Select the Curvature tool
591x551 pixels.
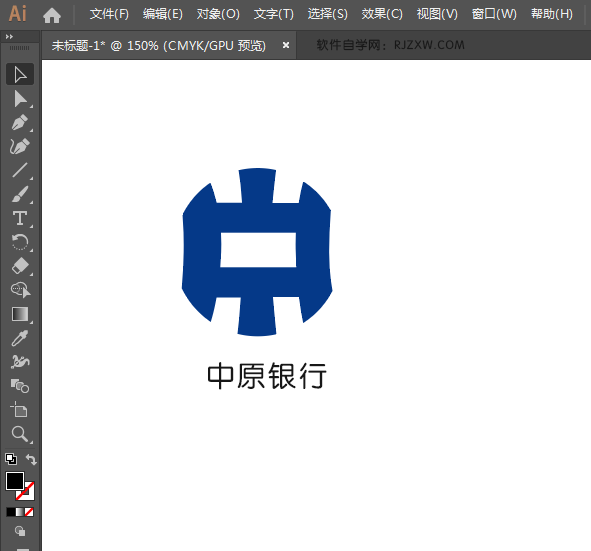click(20, 146)
